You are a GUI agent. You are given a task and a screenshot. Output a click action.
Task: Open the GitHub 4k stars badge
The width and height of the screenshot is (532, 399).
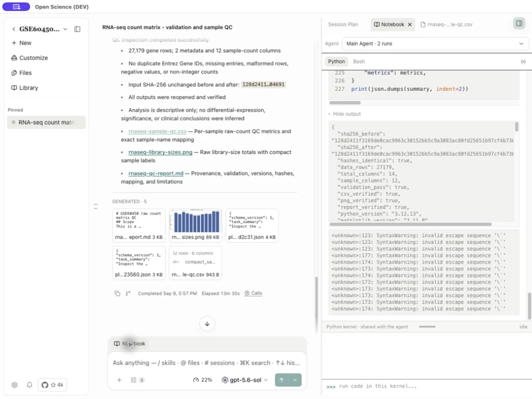[52, 385]
